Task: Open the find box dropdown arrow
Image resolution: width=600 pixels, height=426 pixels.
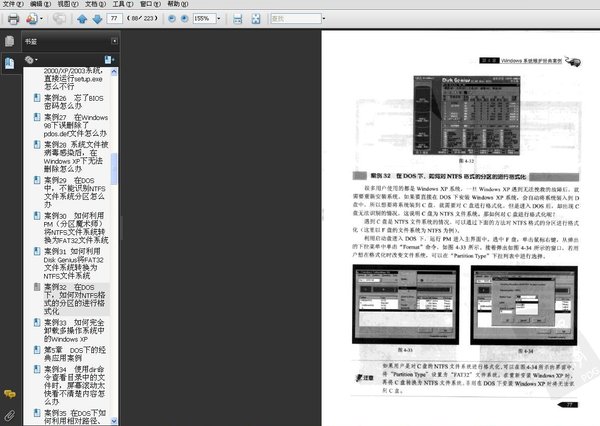Action: [324, 18]
